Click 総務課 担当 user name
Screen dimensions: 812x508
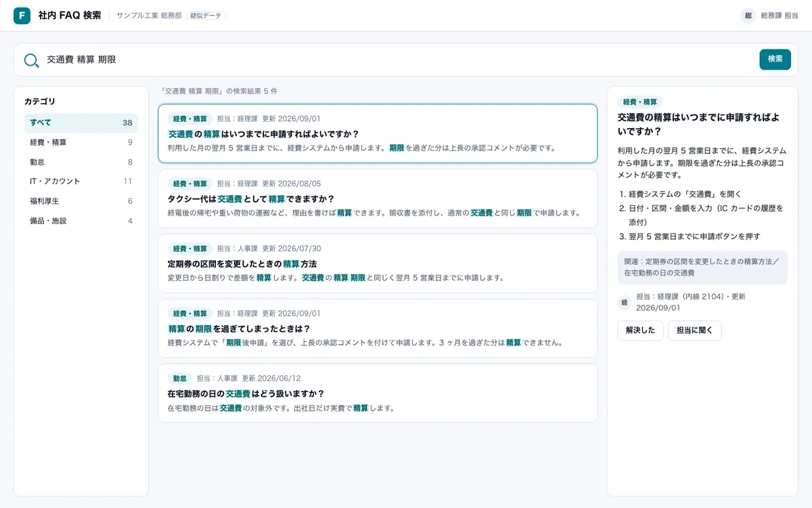coord(780,16)
